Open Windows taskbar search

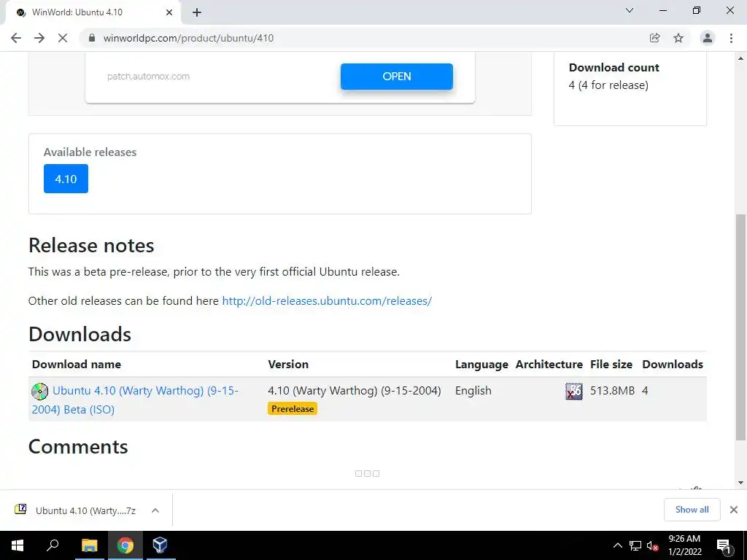point(53,545)
